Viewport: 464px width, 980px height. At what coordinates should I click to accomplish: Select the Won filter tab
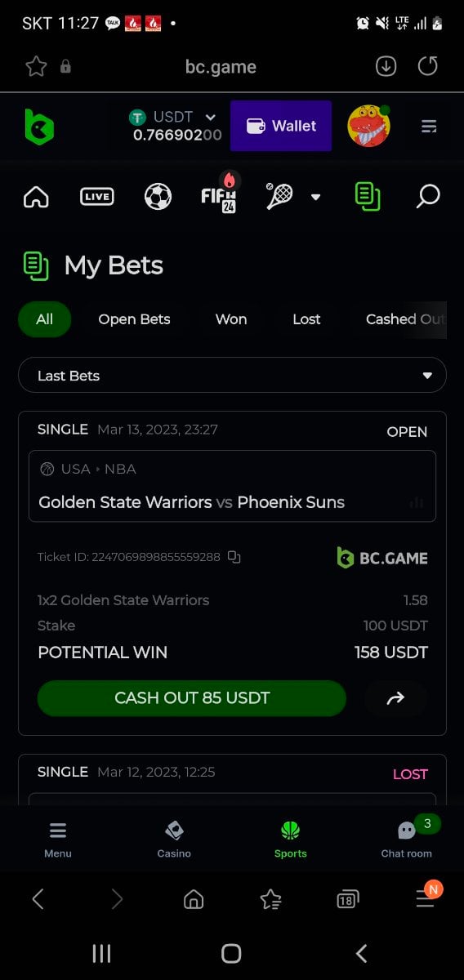pyautogui.click(x=231, y=319)
